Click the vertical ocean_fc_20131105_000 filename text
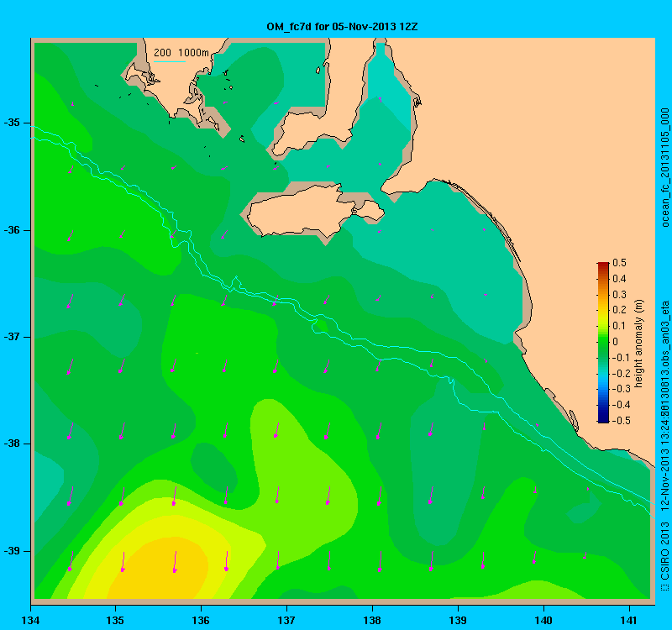 click(664, 167)
